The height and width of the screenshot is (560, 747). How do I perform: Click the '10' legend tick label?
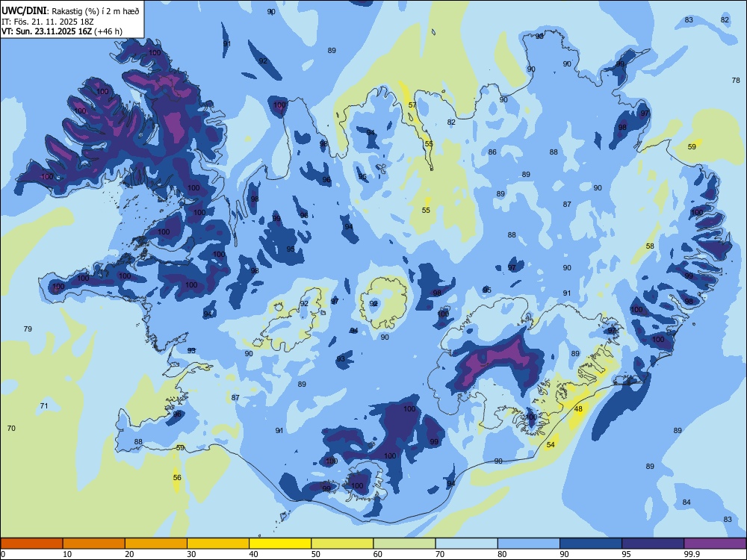point(67,554)
